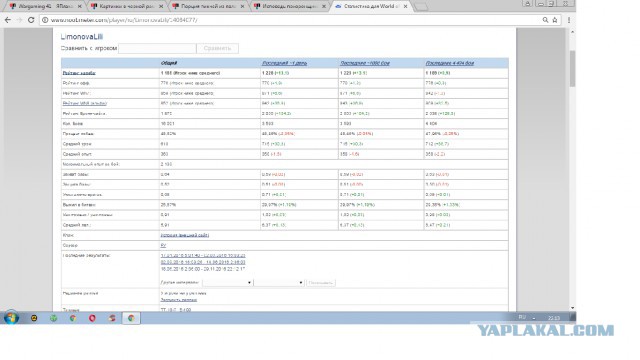Screen dimensions: 640x360
Task: Click the Сравнить button
Action: [218, 48]
